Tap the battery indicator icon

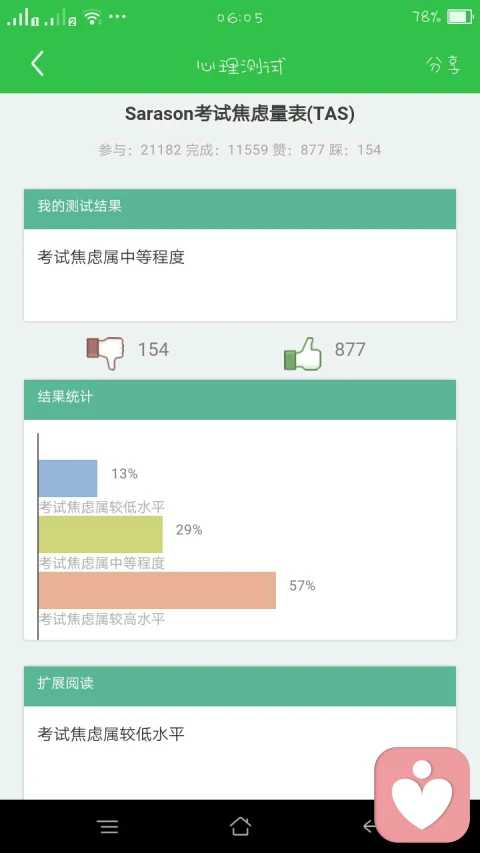[x=460, y=17]
